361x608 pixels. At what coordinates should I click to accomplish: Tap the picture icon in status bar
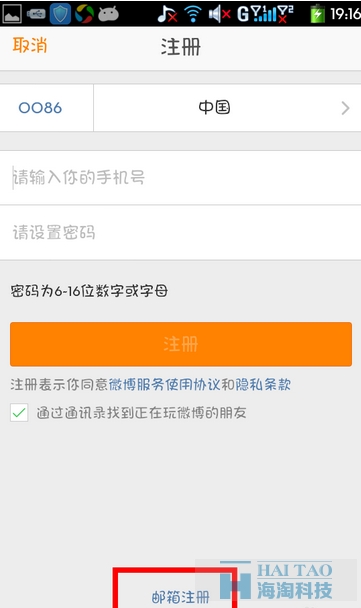coord(12,14)
